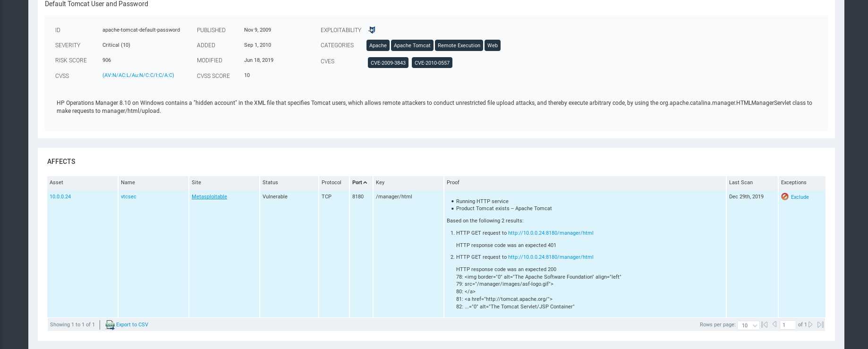Open second HTTP GET request URL
Screen dimensions: 868x349
[x=551, y=257]
